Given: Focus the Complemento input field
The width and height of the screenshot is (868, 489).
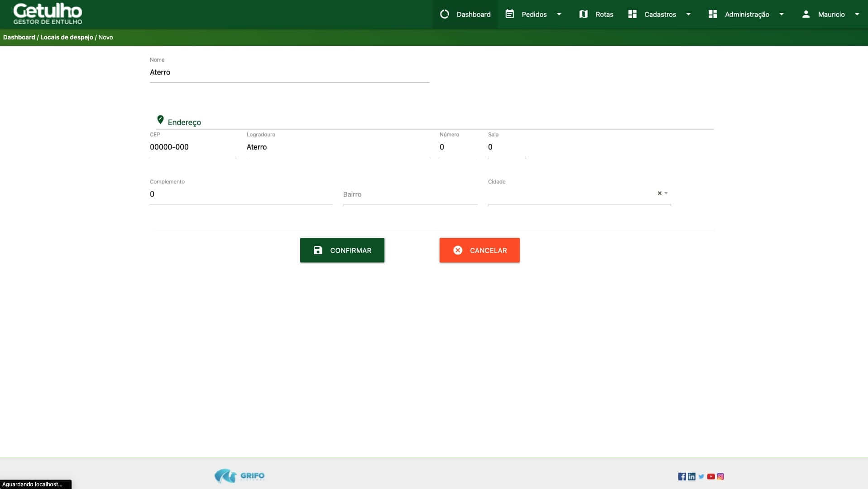Looking at the screenshot, I should coord(241,194).
